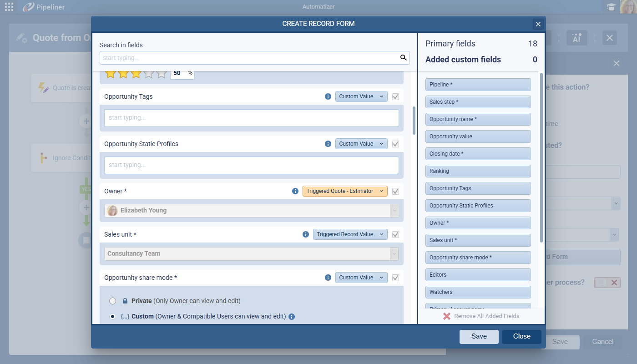637x364 pixels.
Task: Click the info icon next to Owner field
Action: tap(295, 191)
